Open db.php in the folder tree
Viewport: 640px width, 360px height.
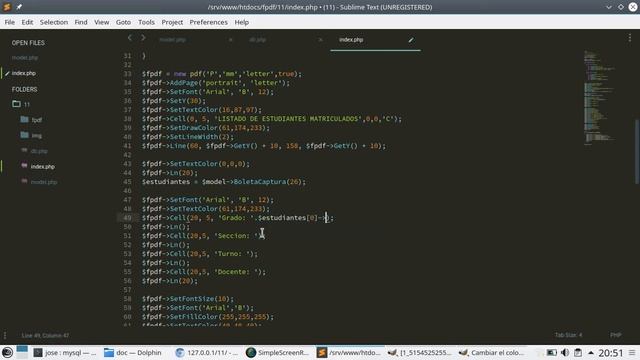tap(39, 151)
